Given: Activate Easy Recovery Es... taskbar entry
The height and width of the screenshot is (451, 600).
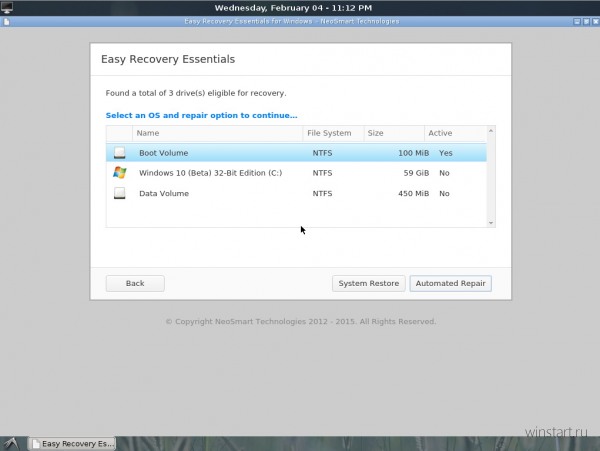Looking at the screenshot, I should click(72, 444).
